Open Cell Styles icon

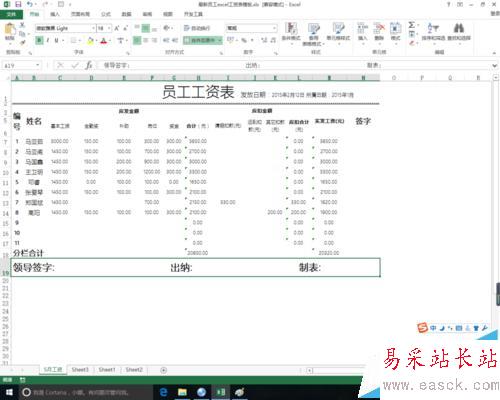pos(338,28)
